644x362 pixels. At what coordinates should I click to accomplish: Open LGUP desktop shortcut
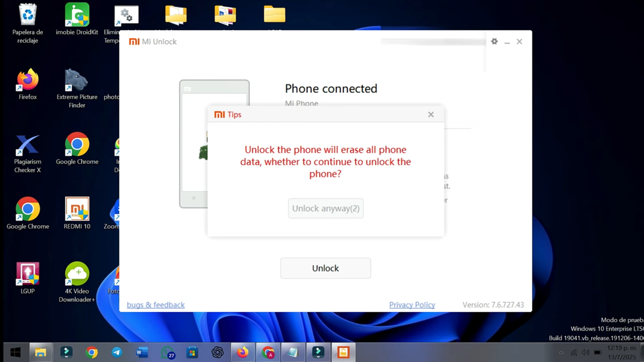click(x=28, y=278)
